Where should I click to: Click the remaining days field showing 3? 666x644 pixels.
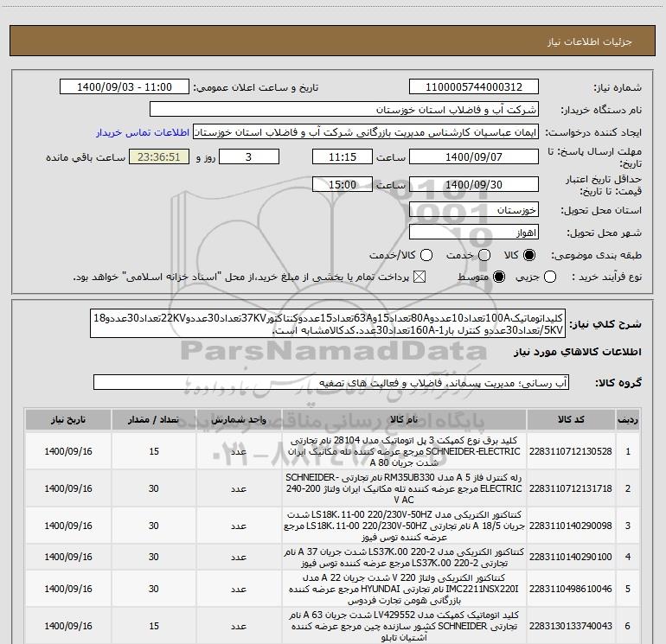249,156
